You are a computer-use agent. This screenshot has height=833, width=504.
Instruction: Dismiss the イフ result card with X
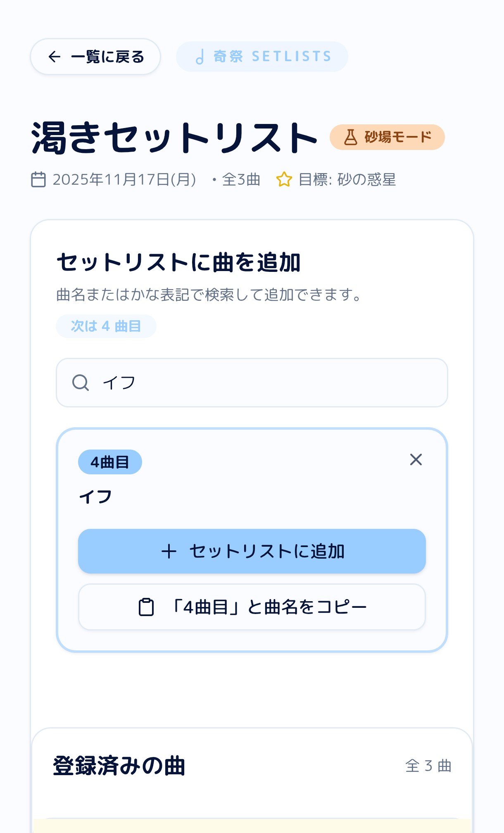[x=416, y=459]
